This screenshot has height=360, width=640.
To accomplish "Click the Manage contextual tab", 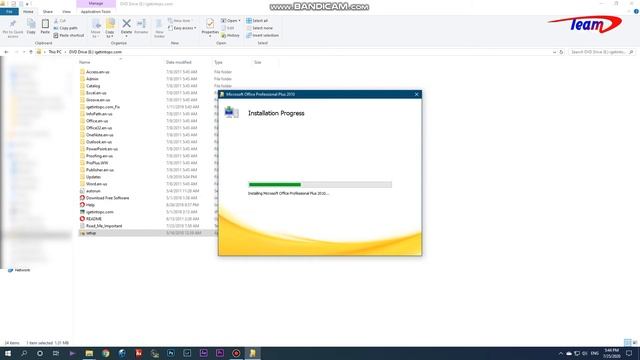I will [x=96, y=4].
